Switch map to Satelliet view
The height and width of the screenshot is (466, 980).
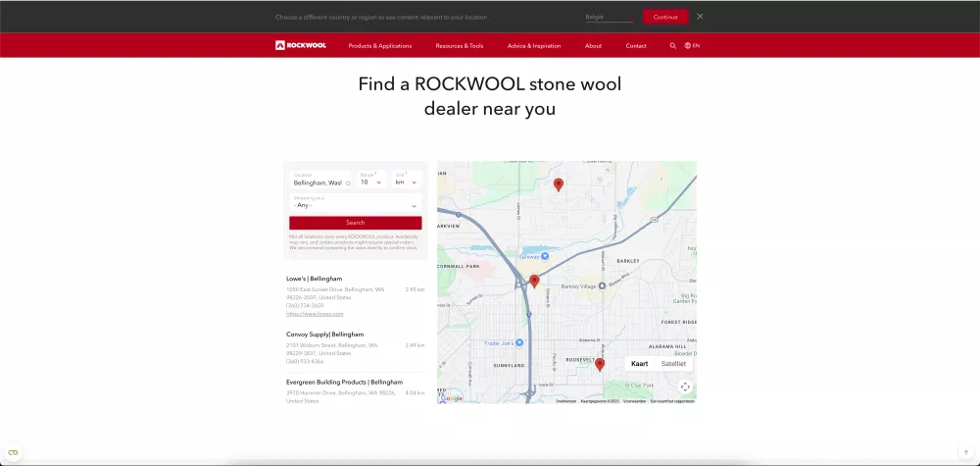tap(673, 363)
